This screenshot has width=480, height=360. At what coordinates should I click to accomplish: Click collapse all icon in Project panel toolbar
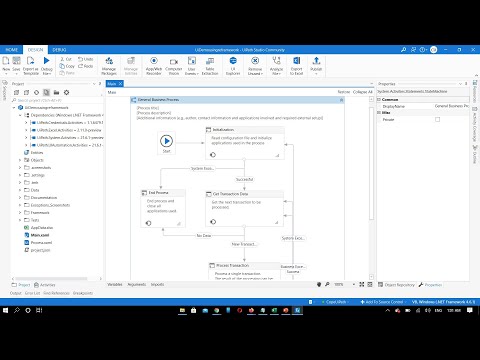pyautogui.click(x=26, y=92)
